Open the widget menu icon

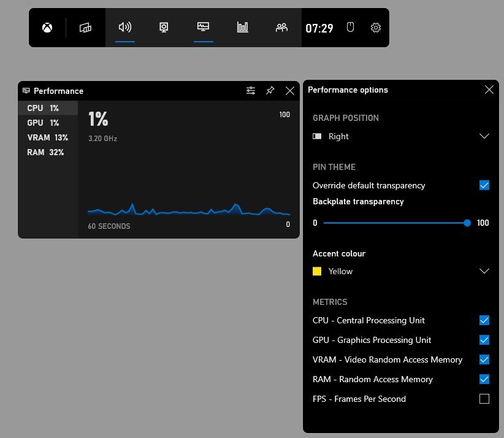(85, 28)
